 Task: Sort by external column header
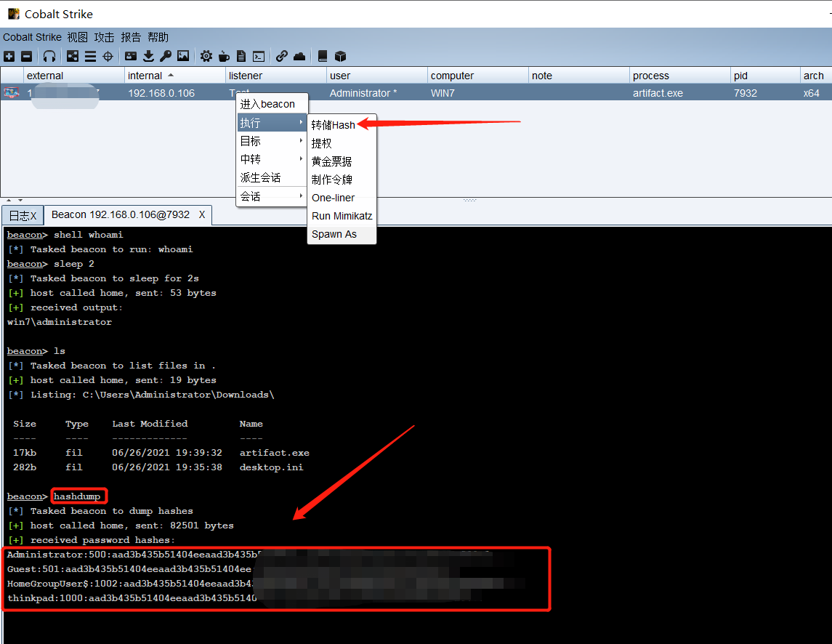point(74,76)
